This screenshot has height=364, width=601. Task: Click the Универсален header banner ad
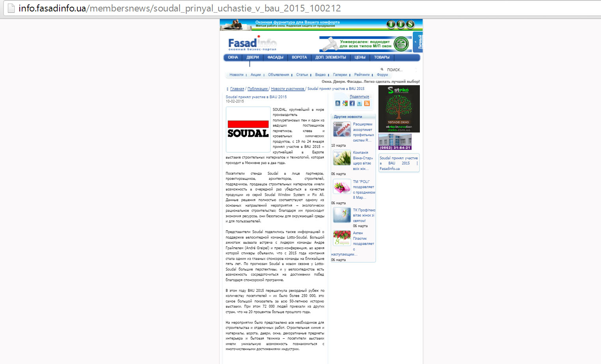(365, 44)
